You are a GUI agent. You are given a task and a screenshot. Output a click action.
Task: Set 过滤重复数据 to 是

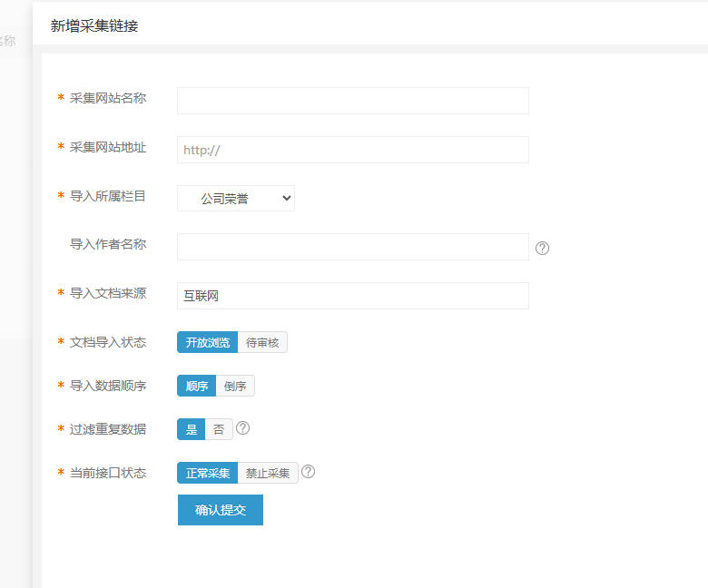click(191, 429)
